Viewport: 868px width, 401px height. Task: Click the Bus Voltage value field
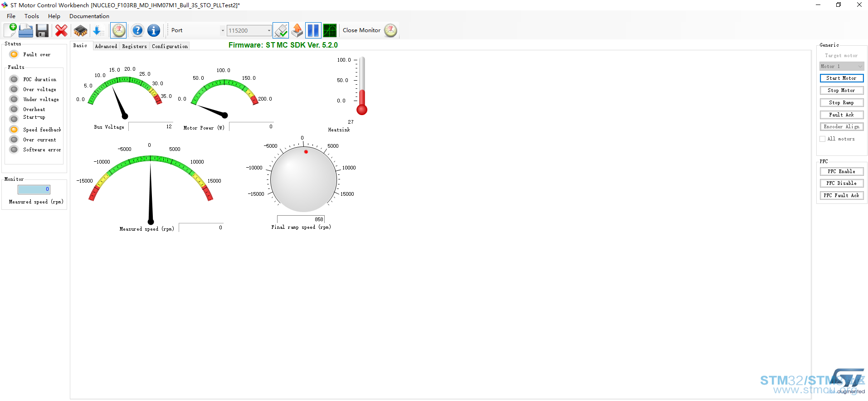coord(151,126)
